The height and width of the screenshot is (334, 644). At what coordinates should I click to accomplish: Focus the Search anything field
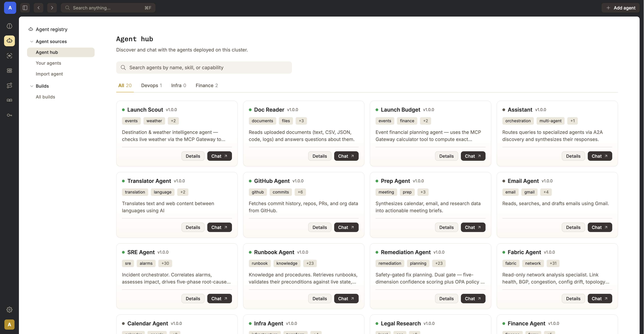[x=108, y=8]
